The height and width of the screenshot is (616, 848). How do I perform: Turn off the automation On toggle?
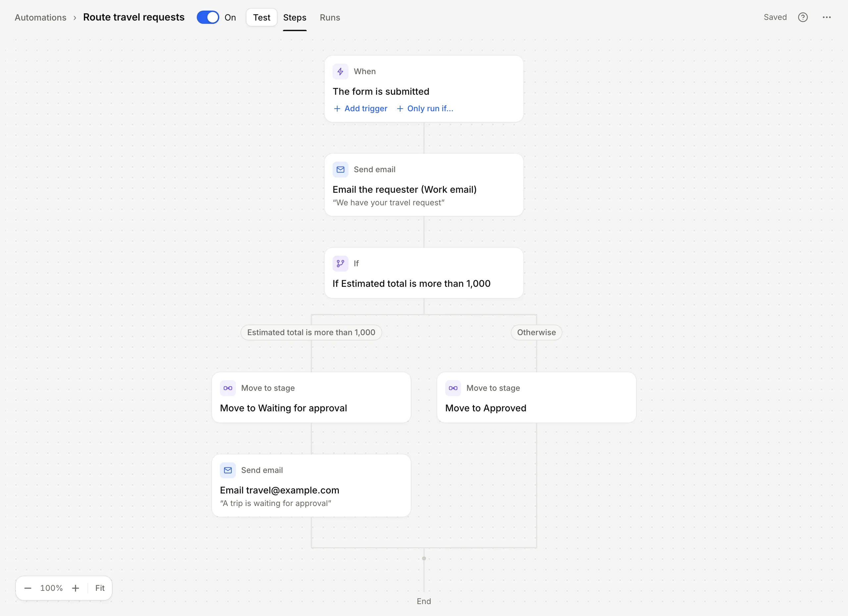[x=208, y=17]
